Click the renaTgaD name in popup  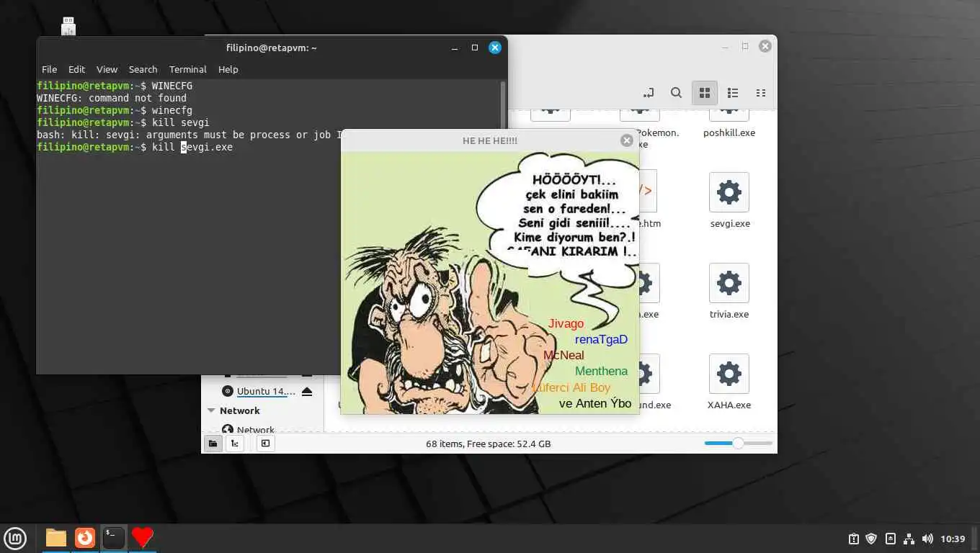601,339
